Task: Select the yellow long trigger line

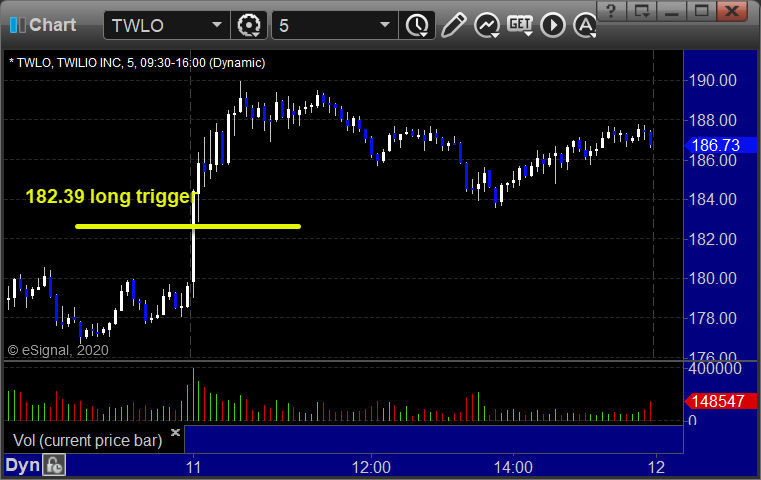Action: tap(188, 226)
